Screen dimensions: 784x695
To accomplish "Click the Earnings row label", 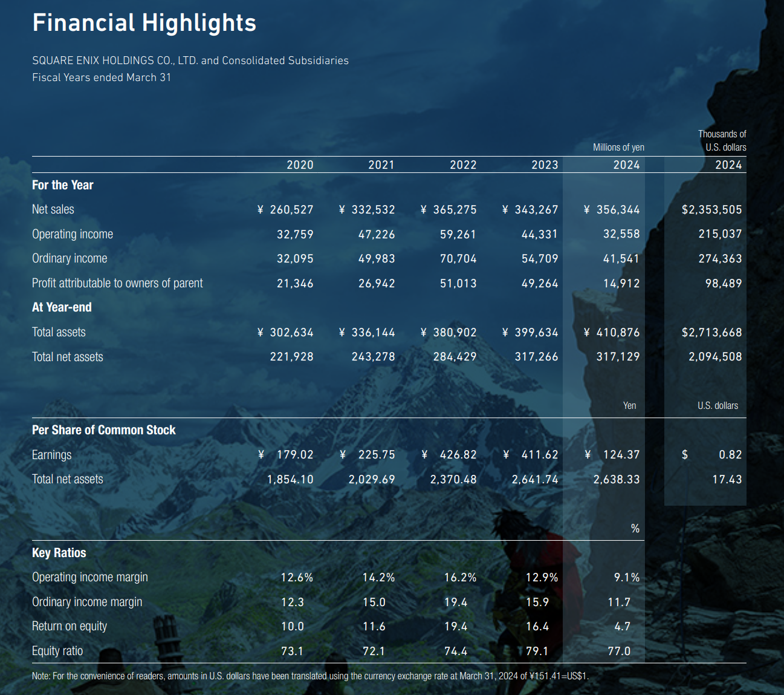I will click(x=51, y=455).
